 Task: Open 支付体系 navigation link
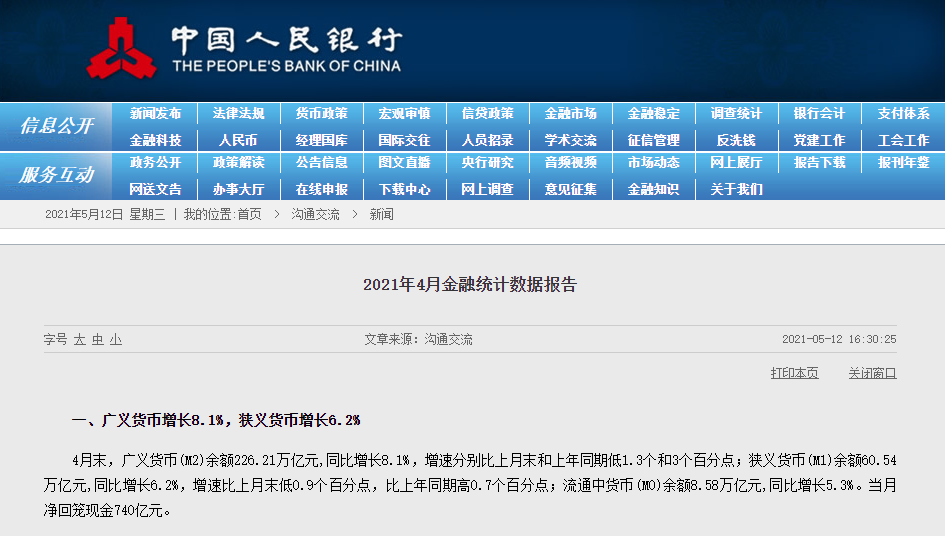(903, 113)
